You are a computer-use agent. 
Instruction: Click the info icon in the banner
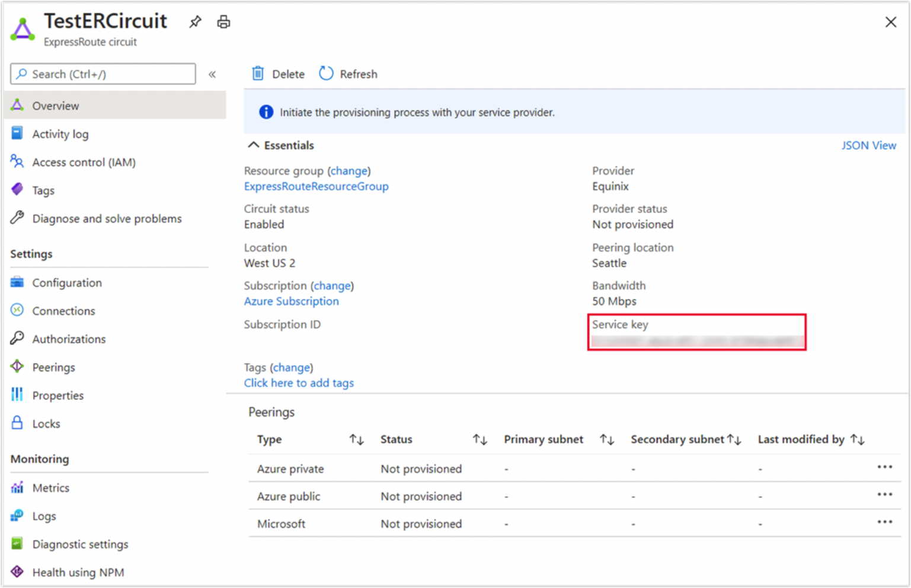[x=266, y=112]
